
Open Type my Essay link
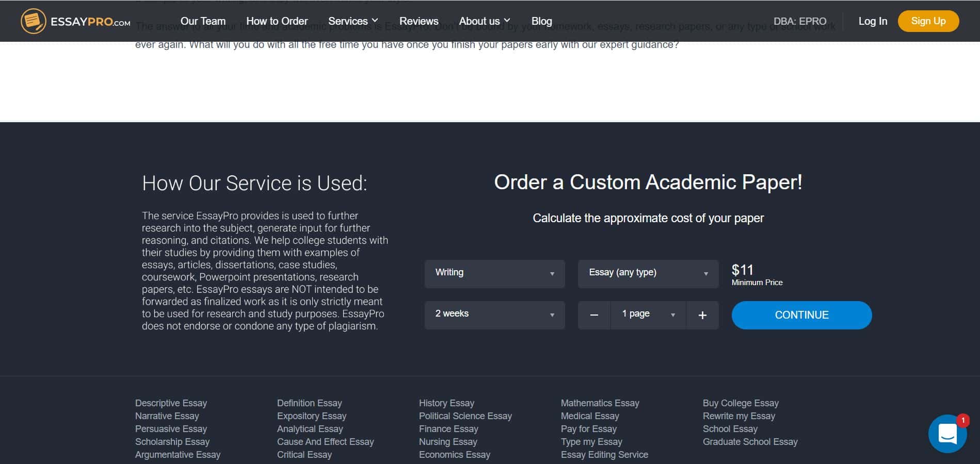591,442
